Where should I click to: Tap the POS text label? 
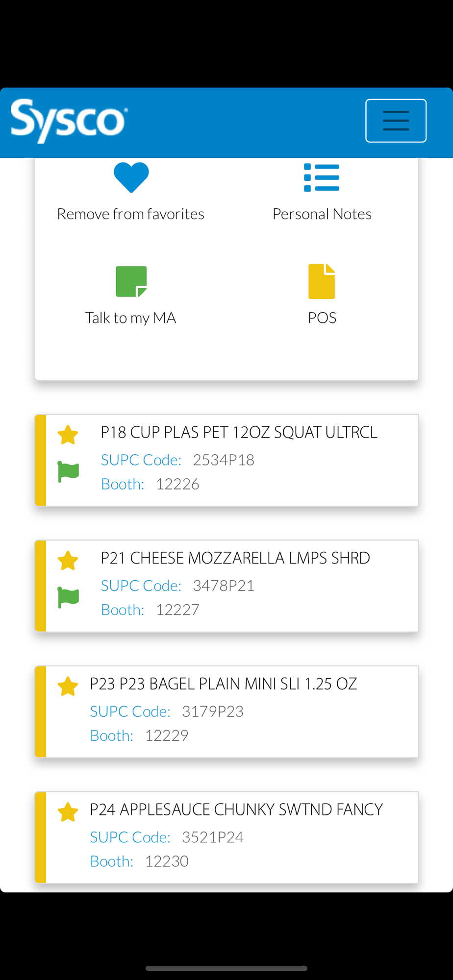[322, 318]
